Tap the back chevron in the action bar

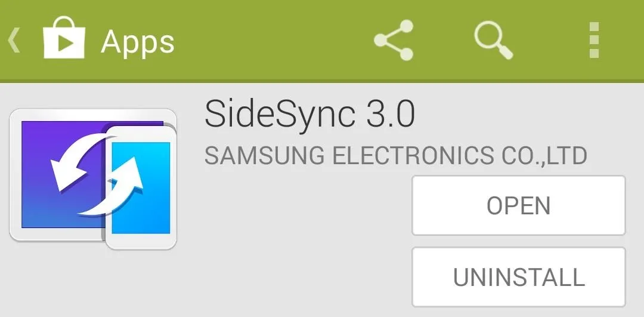14,40
